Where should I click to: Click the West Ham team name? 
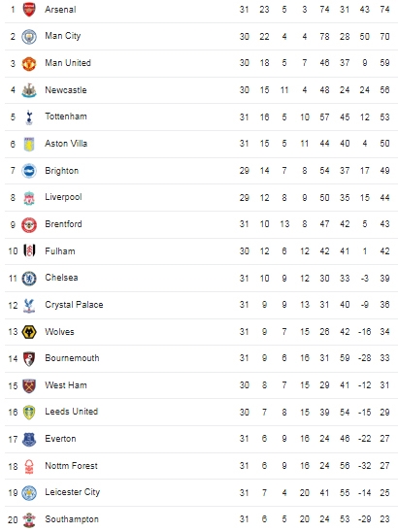66,385
